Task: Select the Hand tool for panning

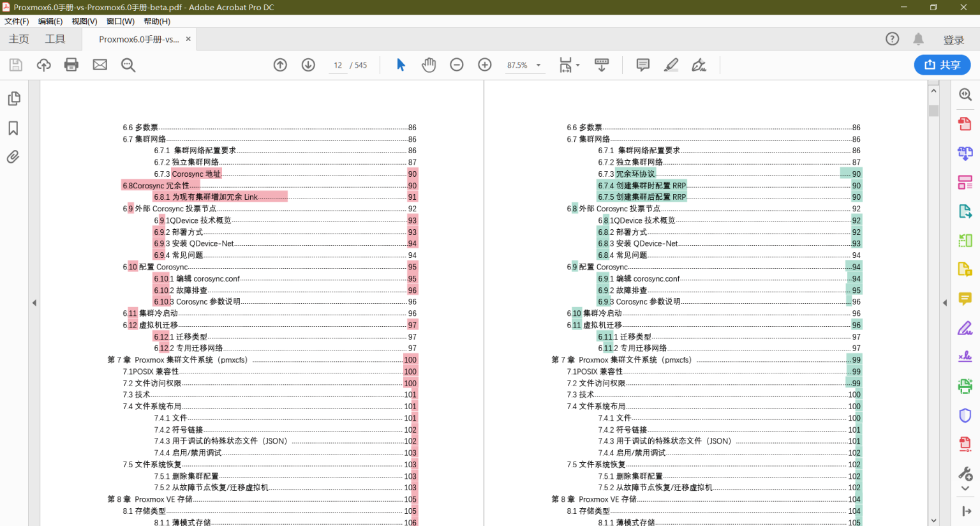Action: coord(429,64)
